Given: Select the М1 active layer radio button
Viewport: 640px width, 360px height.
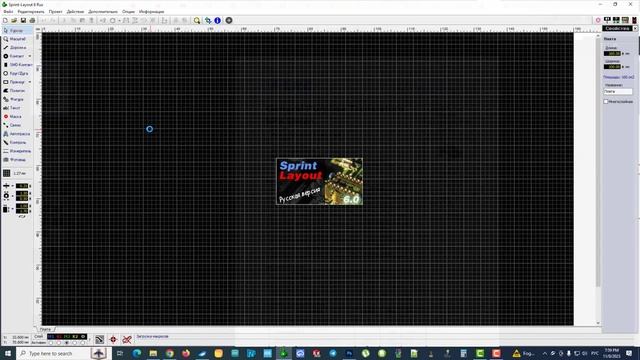Looking at the screenshot, I should pyautogui.click(x=51, y=343).
